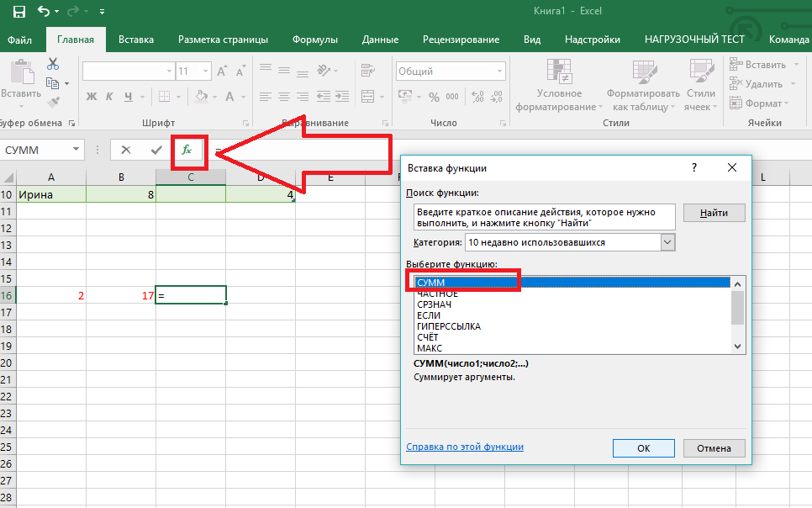Toggle underline Ч formatting
This screenshot has width=812, height=508.
pos(129,97)
